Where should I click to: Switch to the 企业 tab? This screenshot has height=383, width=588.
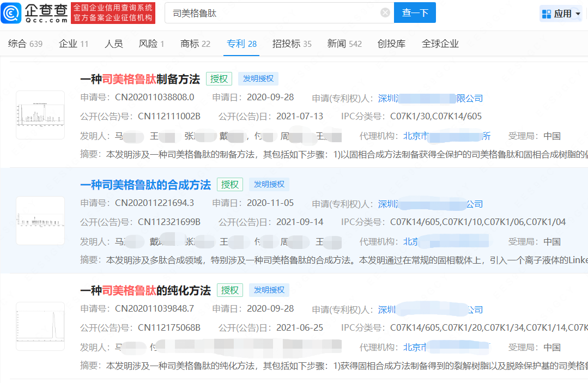point(74,44)
